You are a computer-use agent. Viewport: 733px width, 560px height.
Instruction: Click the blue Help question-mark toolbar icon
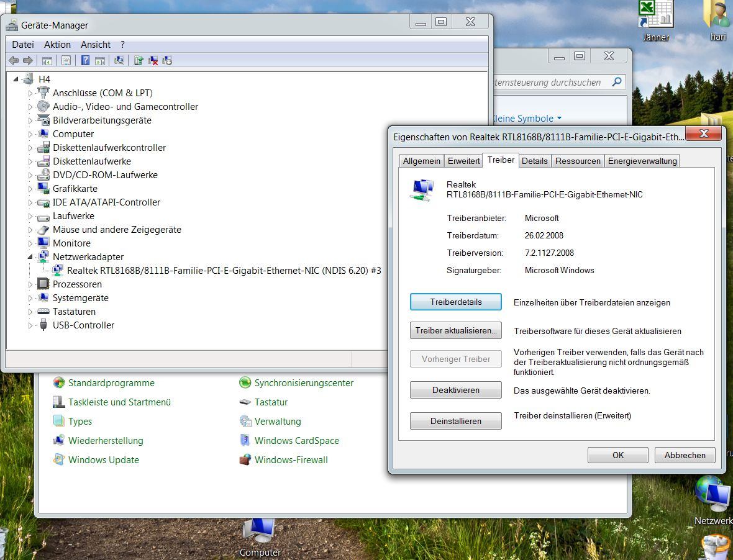pyautogui.click(x=85, y=60)
